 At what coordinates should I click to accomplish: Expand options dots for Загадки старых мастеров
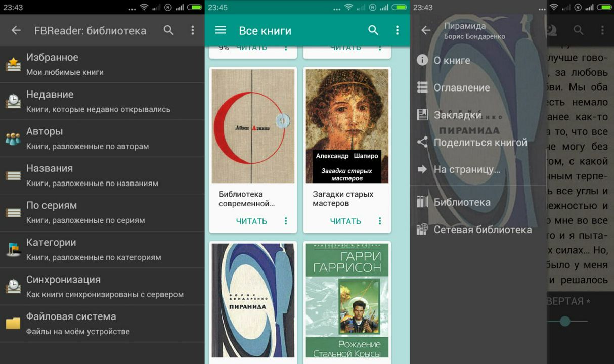(x=380, y=221)
